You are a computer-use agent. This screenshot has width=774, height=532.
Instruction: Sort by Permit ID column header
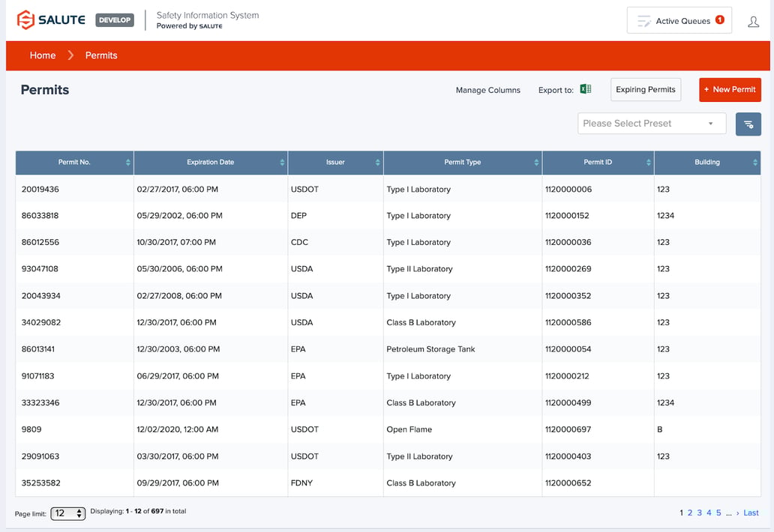[x=598, y=163]
